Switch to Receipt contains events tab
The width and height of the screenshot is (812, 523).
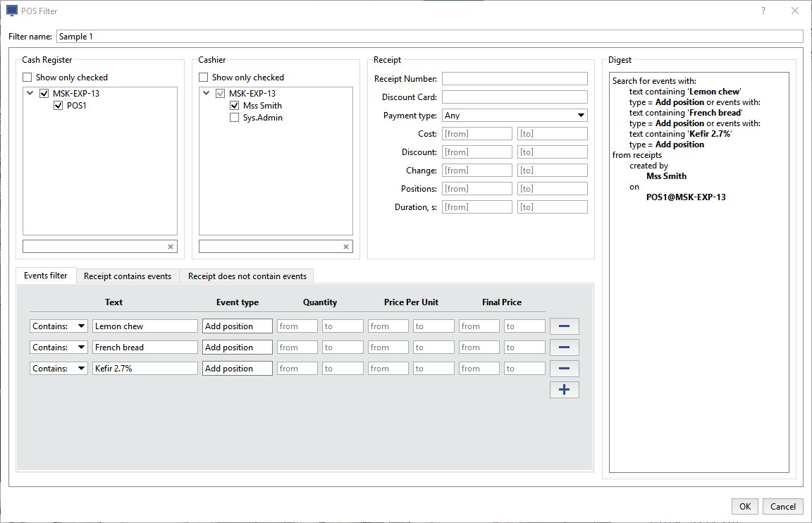click(128, 276)
